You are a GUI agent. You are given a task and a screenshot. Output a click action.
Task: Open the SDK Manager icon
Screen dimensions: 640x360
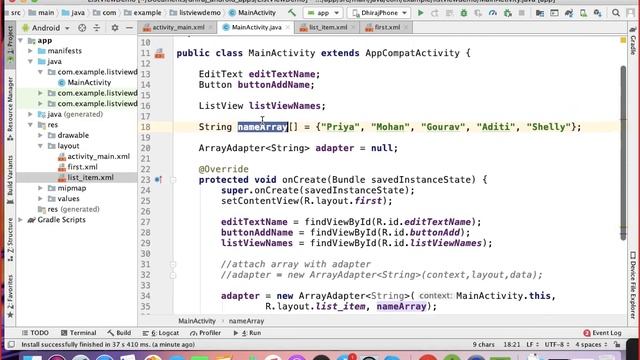click(x=598, y=13)
